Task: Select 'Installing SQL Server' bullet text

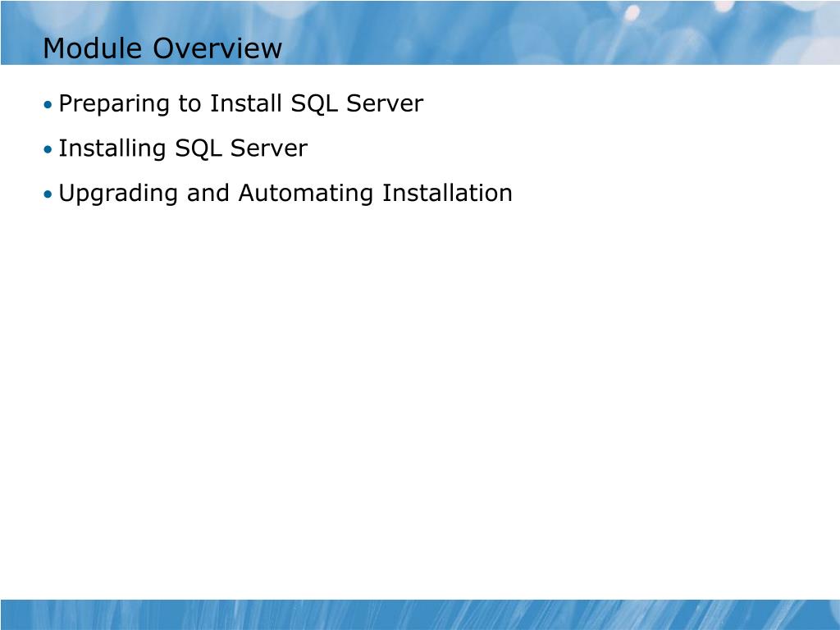Action: pyautogui.click(x=183, y=148)
